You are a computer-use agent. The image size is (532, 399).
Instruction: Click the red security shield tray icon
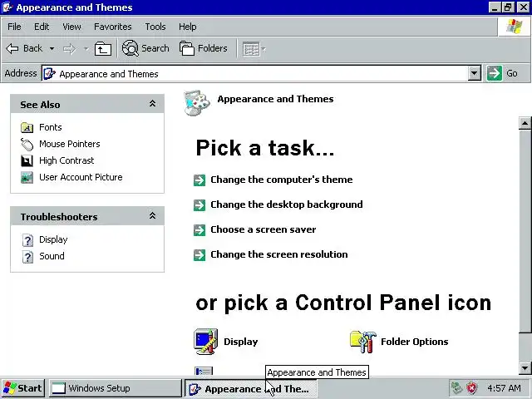[472, 388]
